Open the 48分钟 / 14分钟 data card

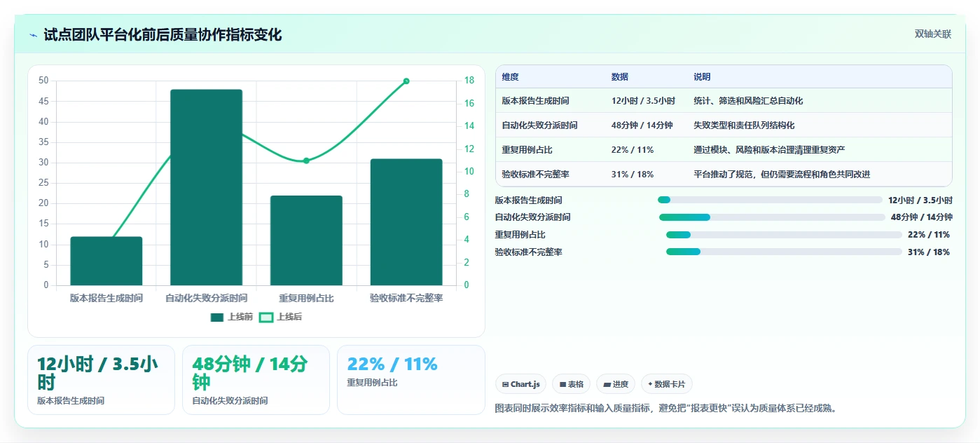point(256,380)
